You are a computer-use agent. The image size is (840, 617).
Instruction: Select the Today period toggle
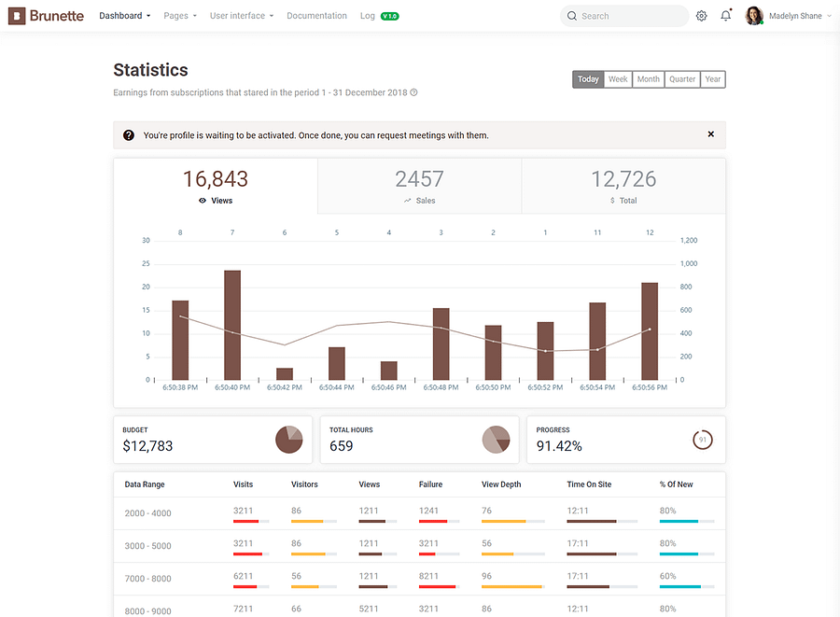tap(588, 79)
